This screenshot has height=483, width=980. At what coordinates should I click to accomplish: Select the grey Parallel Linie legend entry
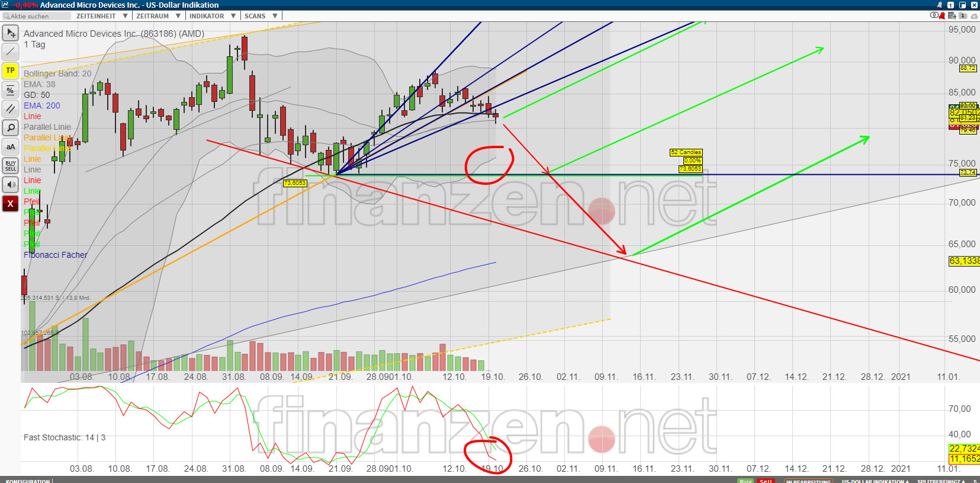[47, 127]
